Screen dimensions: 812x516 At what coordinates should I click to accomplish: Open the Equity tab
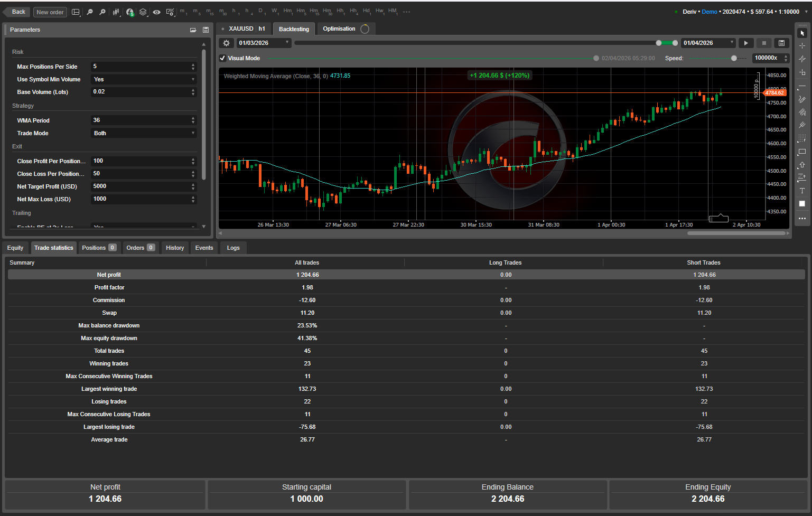click(x=15, y=248)
